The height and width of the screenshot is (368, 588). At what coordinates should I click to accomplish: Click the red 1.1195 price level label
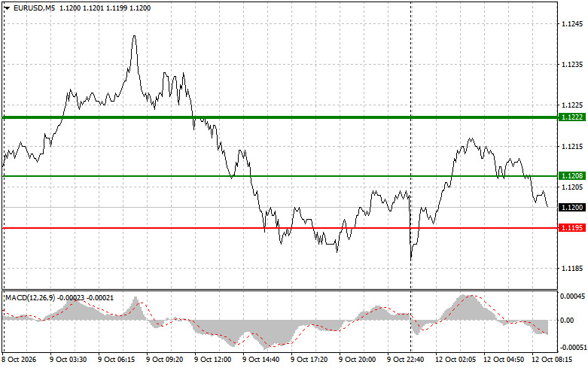coord(572,228)
